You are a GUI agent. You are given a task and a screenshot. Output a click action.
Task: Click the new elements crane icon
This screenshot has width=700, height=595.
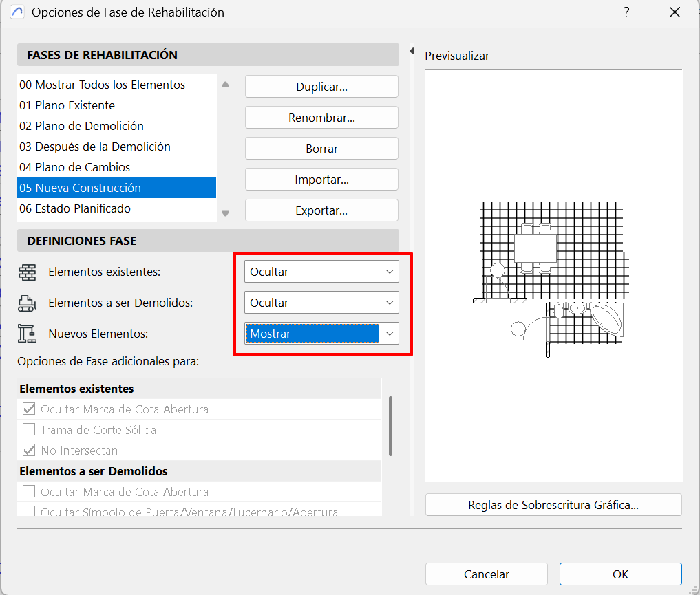point(27,334)
